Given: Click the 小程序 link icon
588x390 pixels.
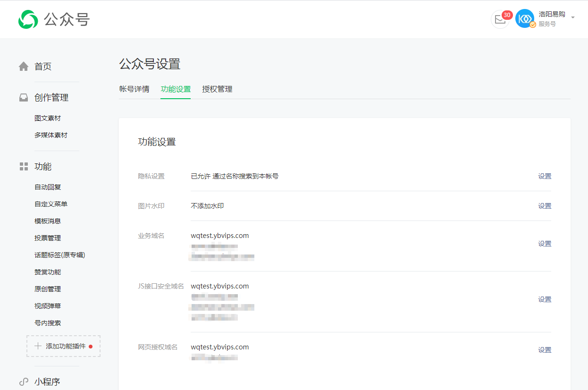Looking at the screenshot, I should 24,382.
